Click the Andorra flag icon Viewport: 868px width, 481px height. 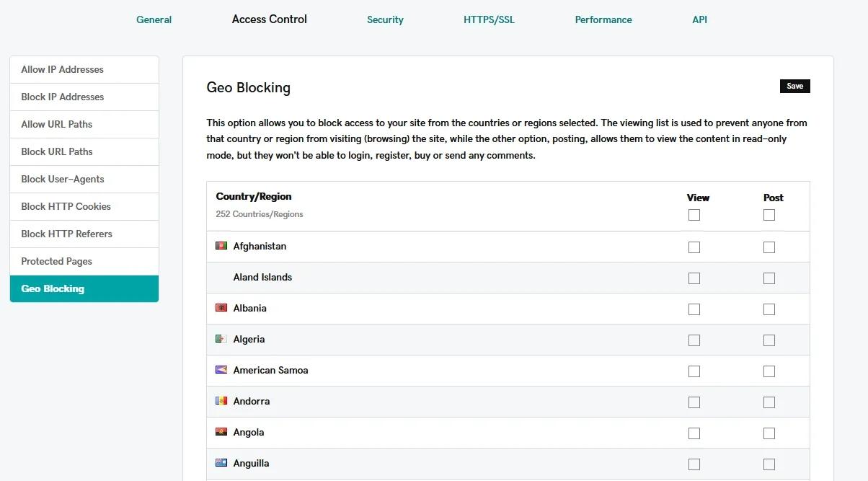click(x=221, y=401)
